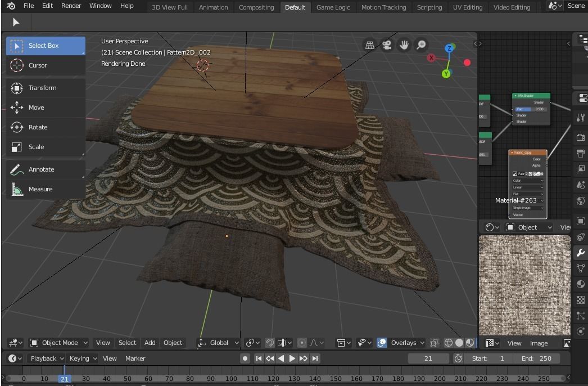Toggle viewport overlays visibility button
The height and width of the screenshot is (386, 588).
click(382, 343)
